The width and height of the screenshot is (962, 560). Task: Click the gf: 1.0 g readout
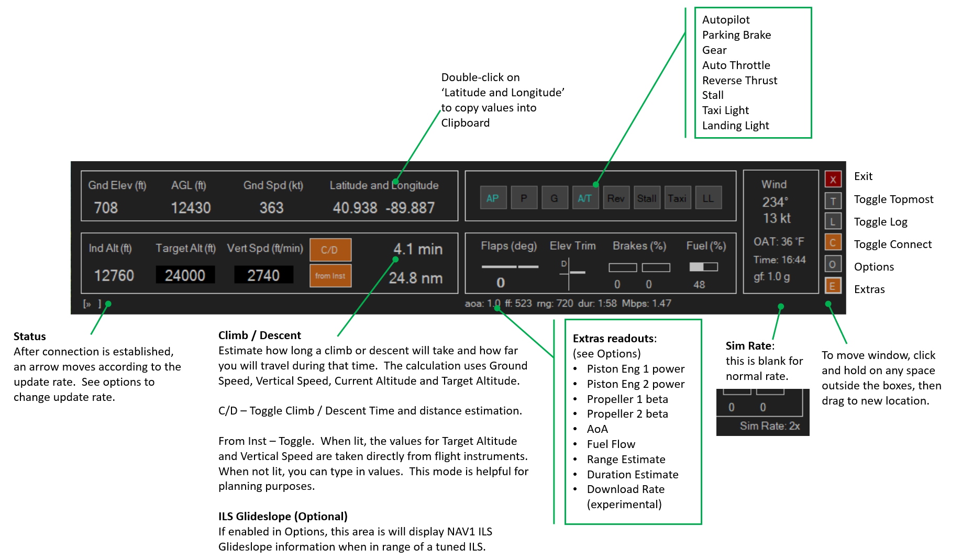point(772,277)
